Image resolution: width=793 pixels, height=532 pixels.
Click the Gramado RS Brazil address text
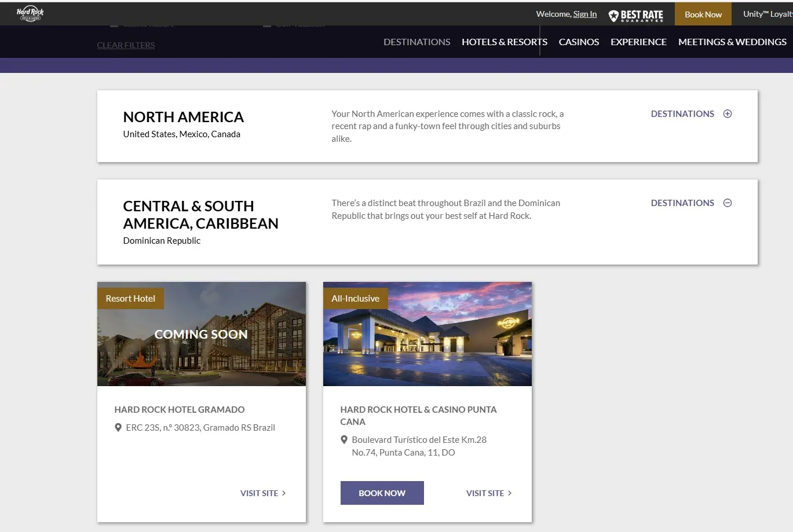point(200,428)
